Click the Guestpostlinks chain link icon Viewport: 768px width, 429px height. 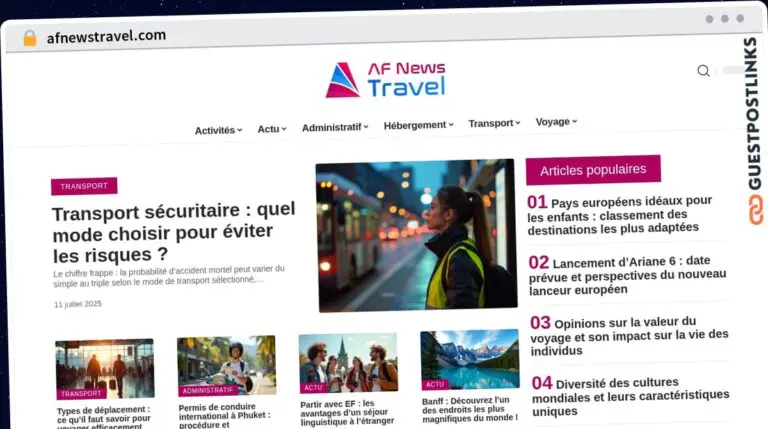click(x=756, y=210)
